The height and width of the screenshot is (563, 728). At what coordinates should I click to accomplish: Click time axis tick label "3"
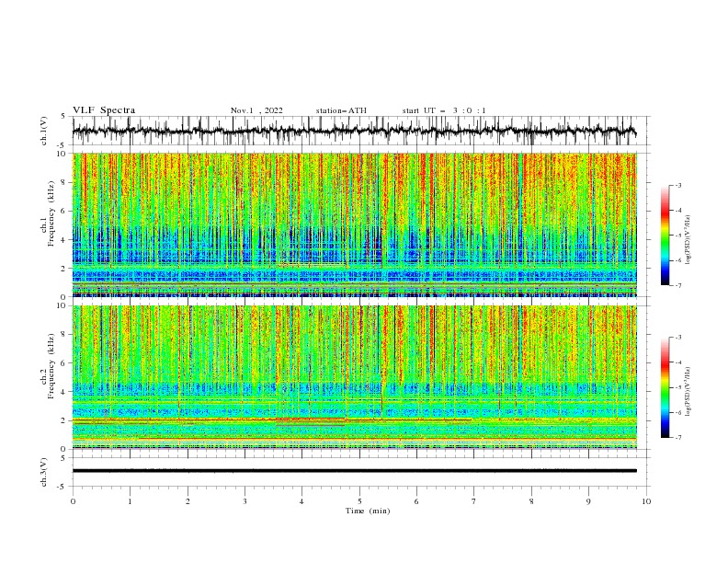(245, 501)
